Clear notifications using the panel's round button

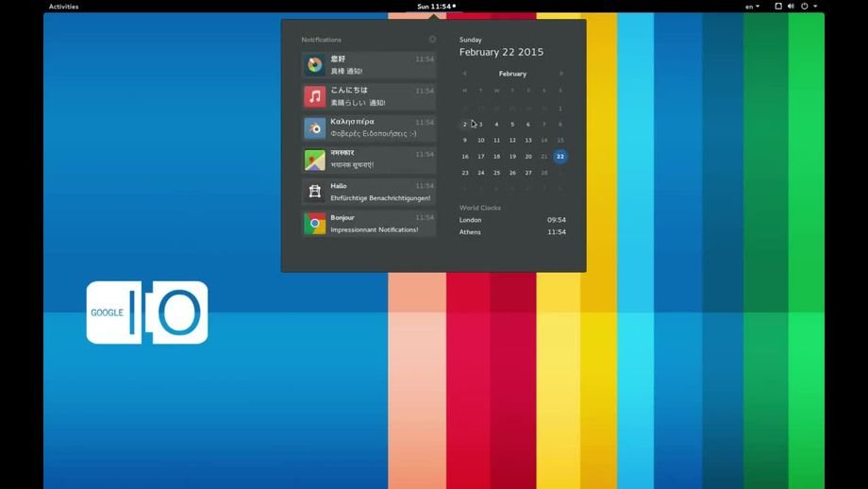click(432, 40)
